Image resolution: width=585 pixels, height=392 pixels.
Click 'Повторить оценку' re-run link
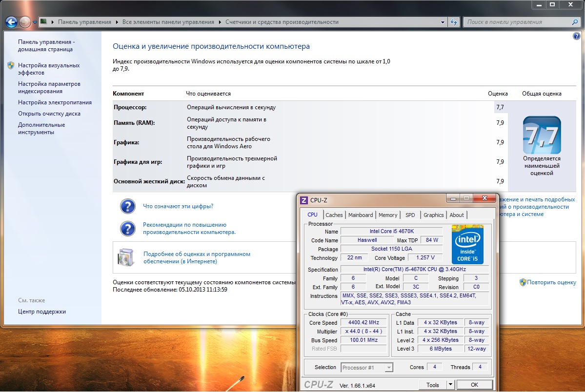pos(551,282)
